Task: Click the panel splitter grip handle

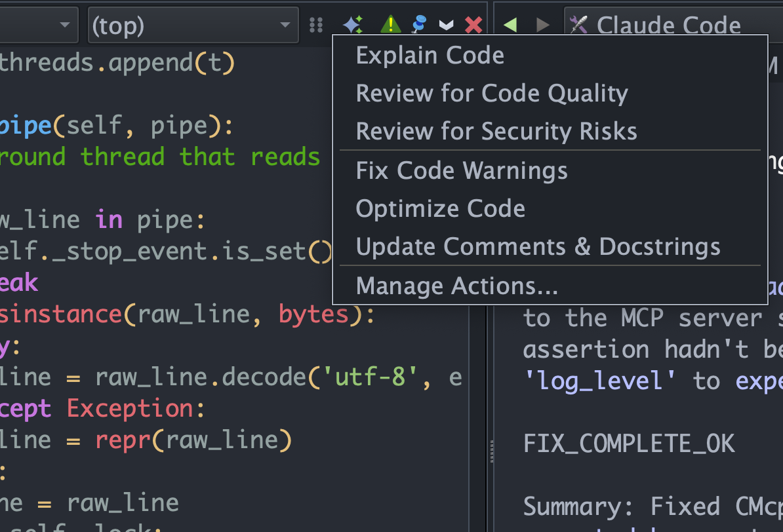Action: pyautogui.click(x=492, y=451)
